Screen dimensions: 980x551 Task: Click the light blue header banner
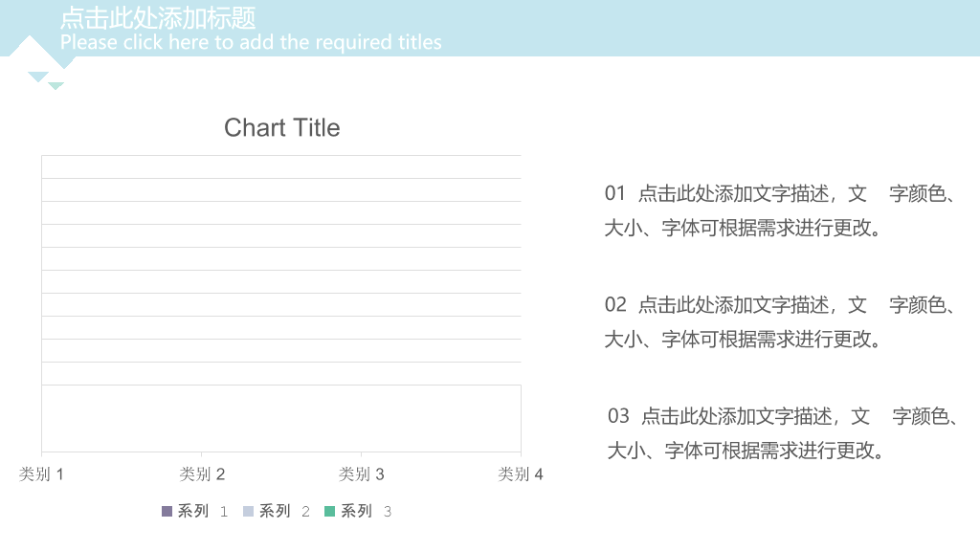pyautogui.click(x=490, y=28)
